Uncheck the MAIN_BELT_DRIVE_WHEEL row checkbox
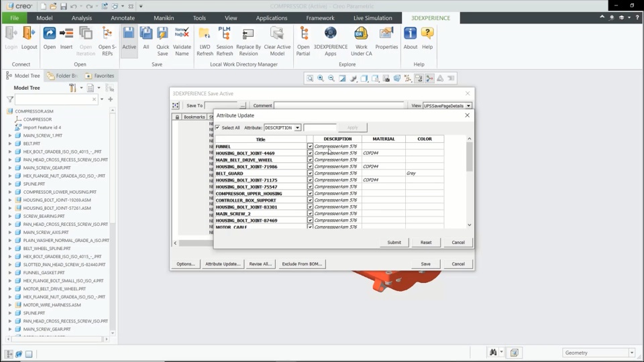Viewport: 644px width, 362px height. [x=310, y=160]
